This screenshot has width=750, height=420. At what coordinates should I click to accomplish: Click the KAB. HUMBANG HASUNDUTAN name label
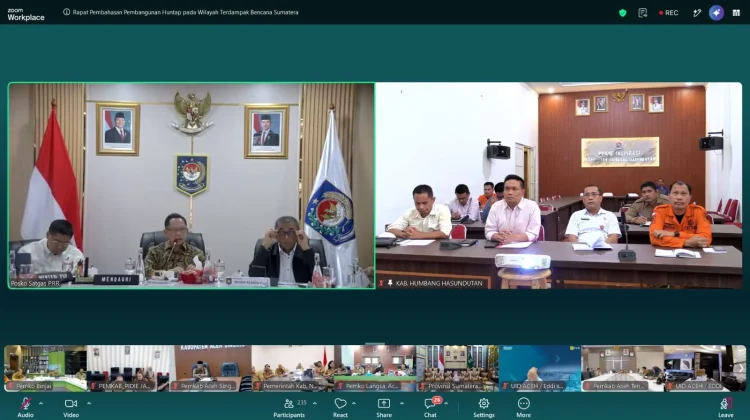tap(439, 283)
